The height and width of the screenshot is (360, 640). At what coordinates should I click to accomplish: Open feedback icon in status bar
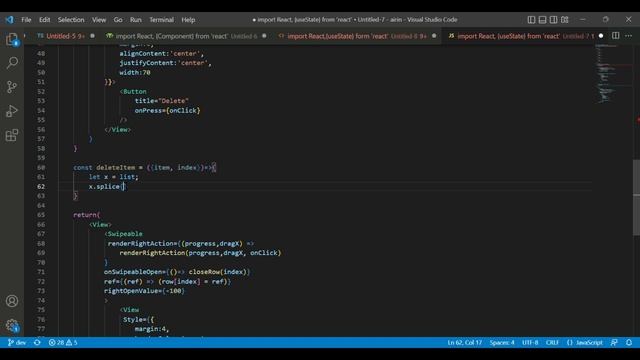coord(614,342)
